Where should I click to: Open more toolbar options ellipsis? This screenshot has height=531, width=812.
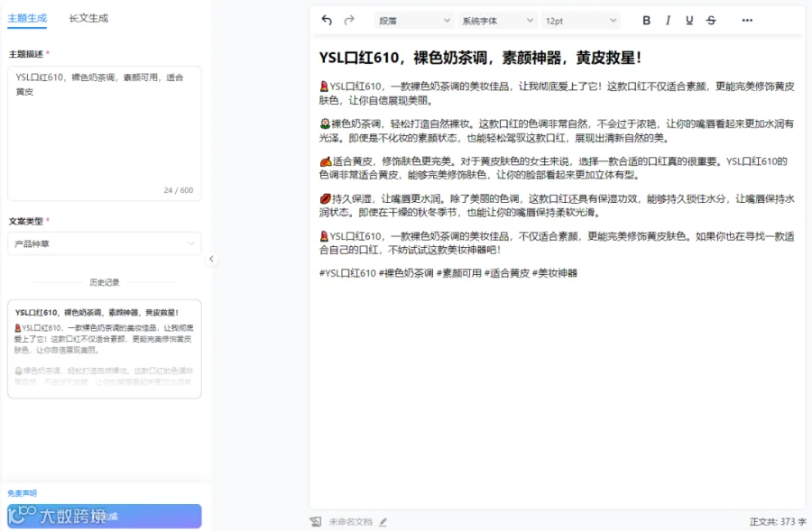(747, 20)
